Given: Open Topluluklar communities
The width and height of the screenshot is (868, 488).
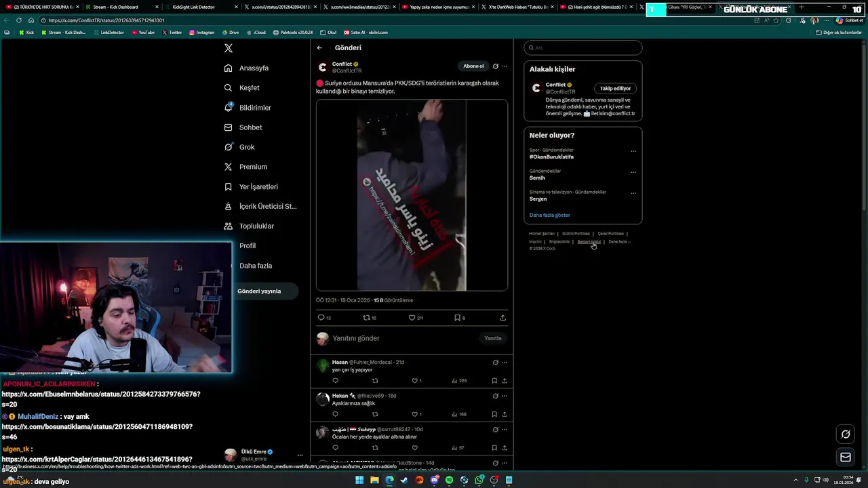Looking at the screenshot, I should pyautogui.click(x=249, y=226).
